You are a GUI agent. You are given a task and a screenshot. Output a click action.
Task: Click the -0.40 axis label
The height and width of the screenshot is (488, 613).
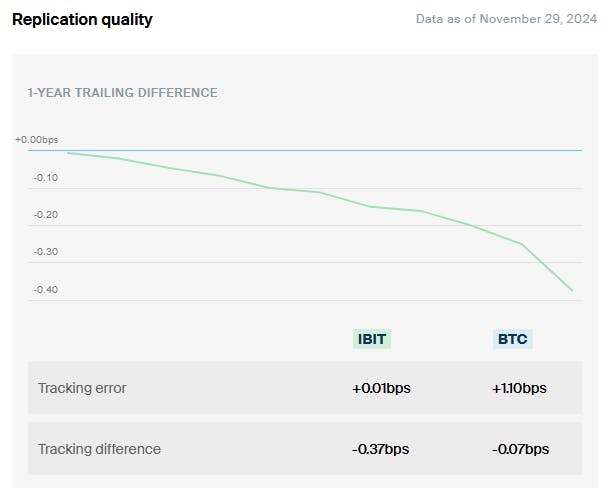click(x=46, y=290)
